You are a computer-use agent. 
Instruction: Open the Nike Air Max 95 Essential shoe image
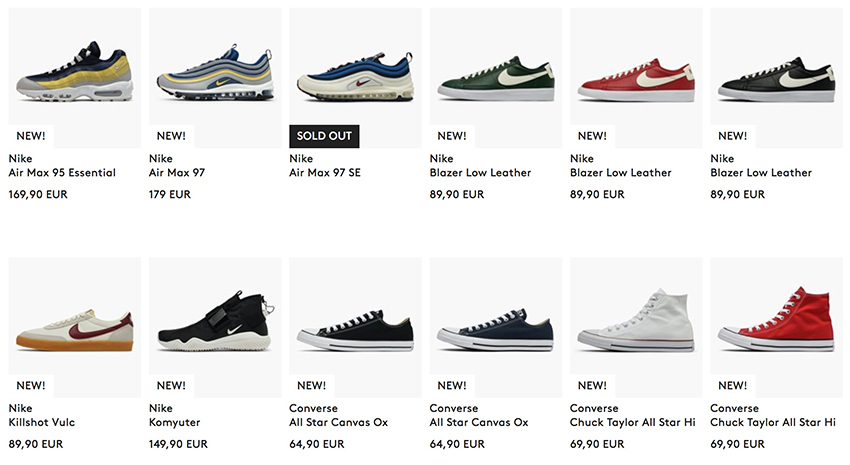[x=75, y=78]
